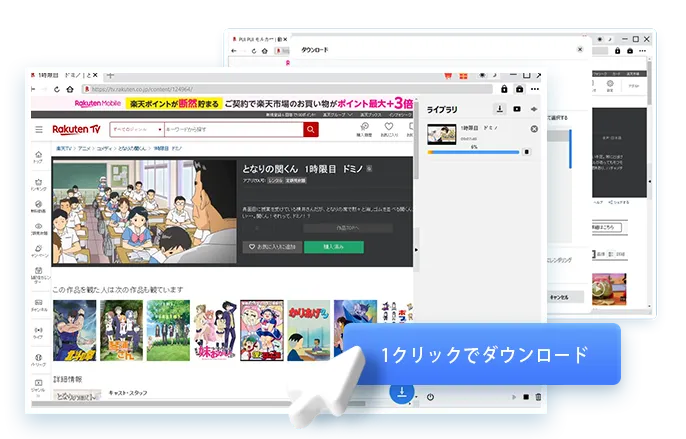Stop the download beside the progress bar

click(x=527, y=152)
